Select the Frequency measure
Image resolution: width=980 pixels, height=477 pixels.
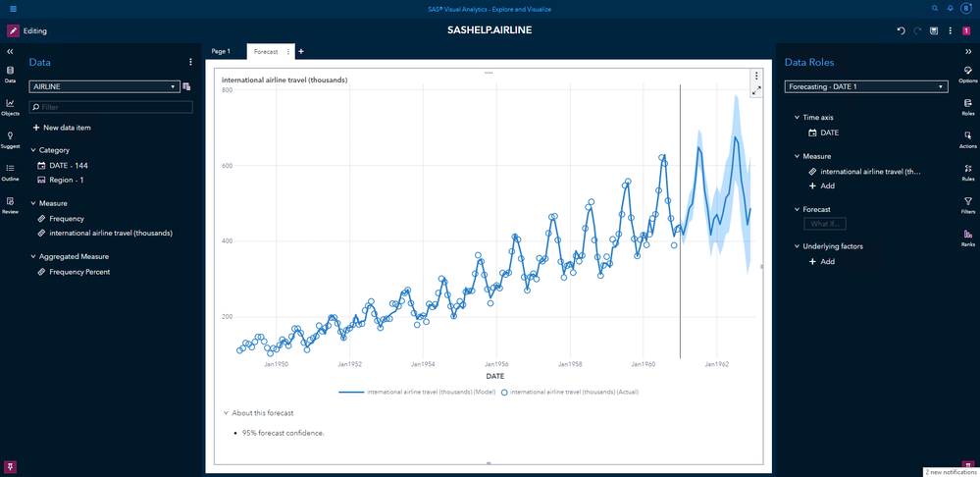pyautogui.click(x=60, y=219)
